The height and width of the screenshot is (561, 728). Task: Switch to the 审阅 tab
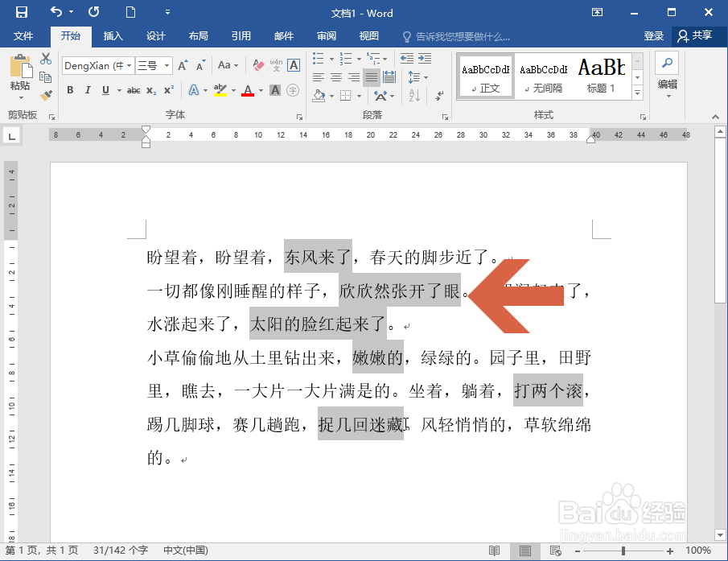tap(327, 35)
